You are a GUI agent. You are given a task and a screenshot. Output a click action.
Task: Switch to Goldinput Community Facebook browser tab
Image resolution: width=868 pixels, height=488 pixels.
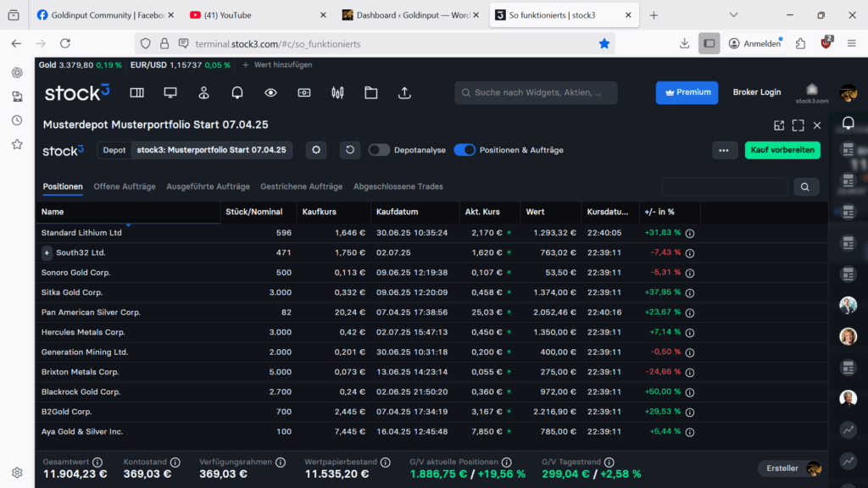tap(104, 15)
